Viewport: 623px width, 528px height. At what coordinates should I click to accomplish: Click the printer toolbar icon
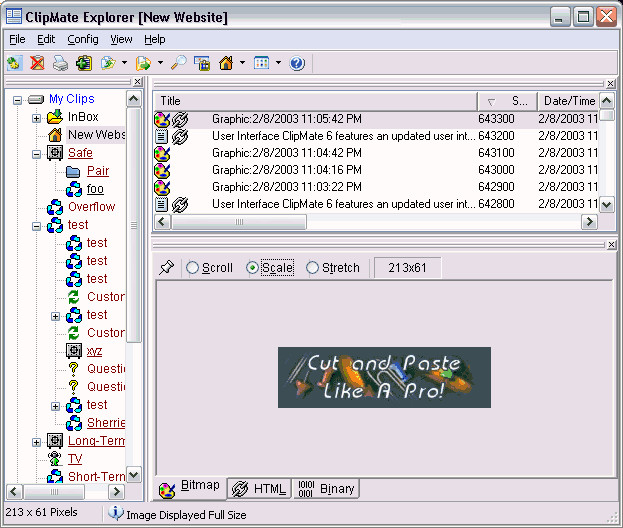click(60, 63)
